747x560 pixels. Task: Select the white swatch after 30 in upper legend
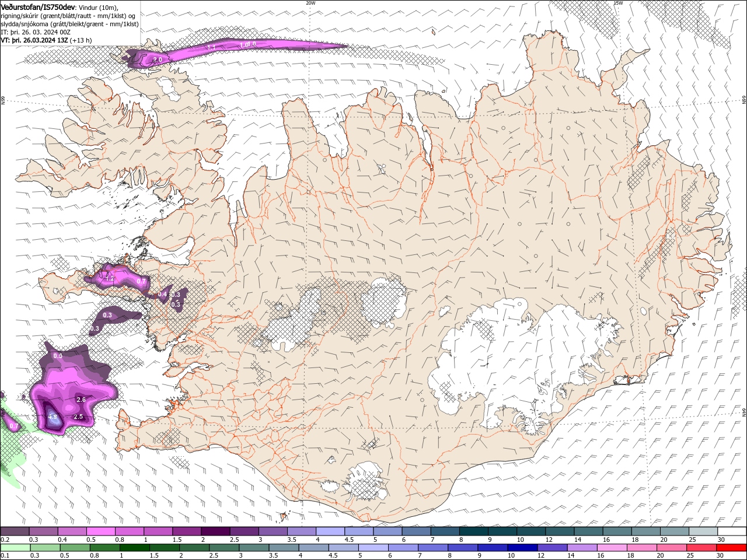tap(732, 531)
